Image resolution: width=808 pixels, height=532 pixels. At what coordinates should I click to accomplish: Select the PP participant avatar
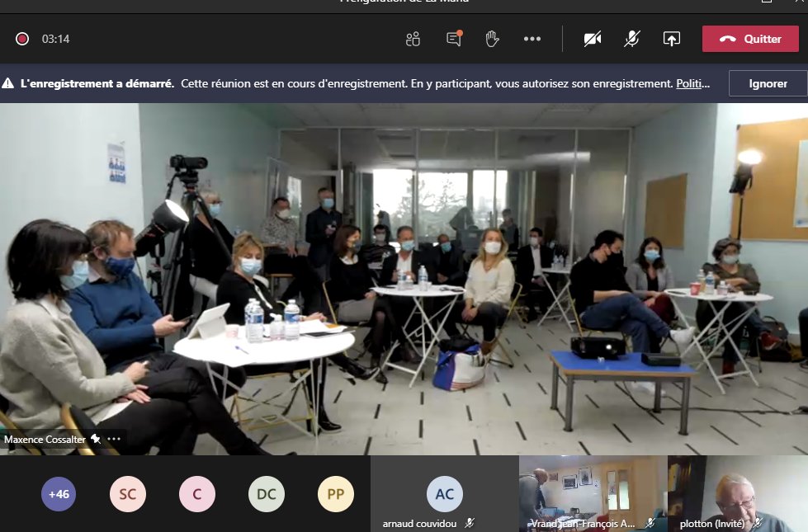coord(335,494)
